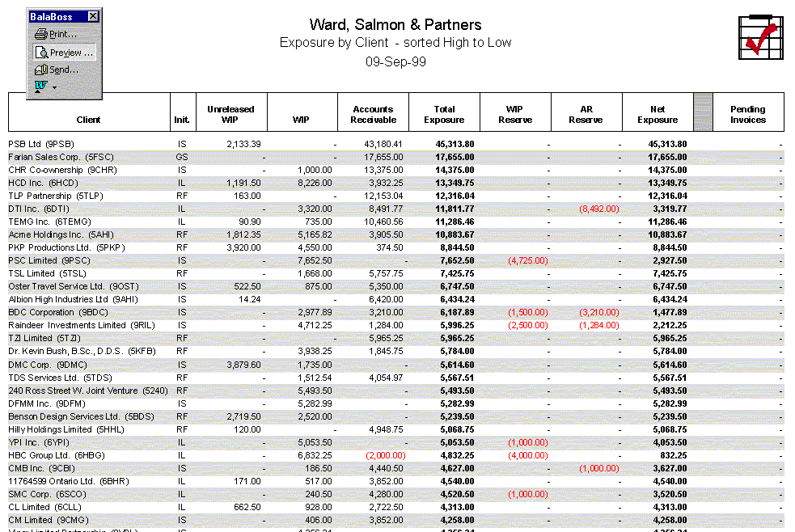
Task: Select the Total Exposure column header
Action: 444,114
